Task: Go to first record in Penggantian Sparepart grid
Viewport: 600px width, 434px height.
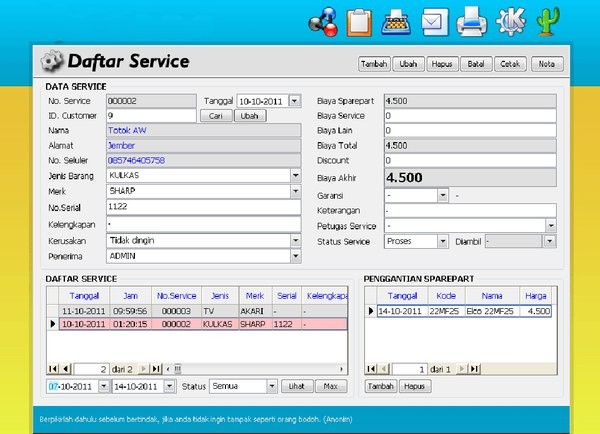Action: click(x=371, y=369)
